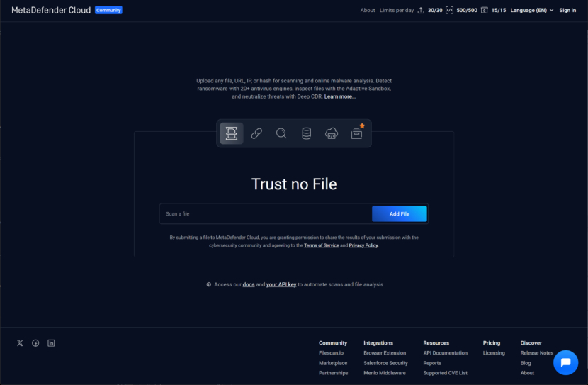Open the Terms of Service link
The height and width of the screenshot is (385, 588).
[x=322, y=245]
